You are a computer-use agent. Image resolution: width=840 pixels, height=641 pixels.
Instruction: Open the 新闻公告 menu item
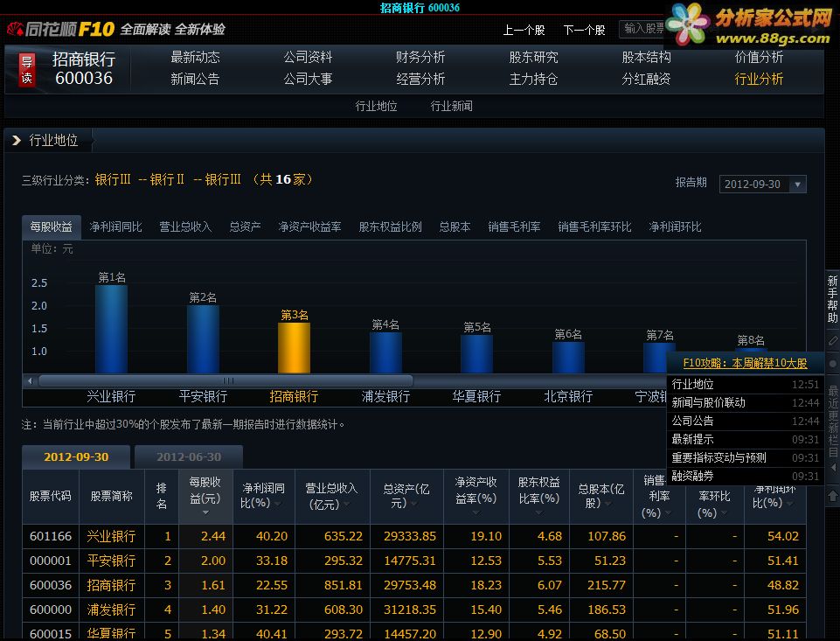(x=195, y=80)
